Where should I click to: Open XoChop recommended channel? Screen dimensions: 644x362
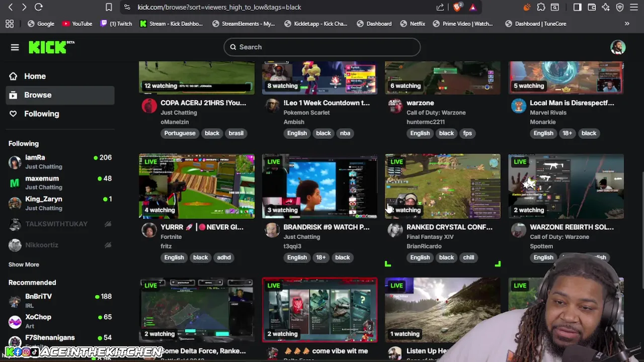coord(60,321)
